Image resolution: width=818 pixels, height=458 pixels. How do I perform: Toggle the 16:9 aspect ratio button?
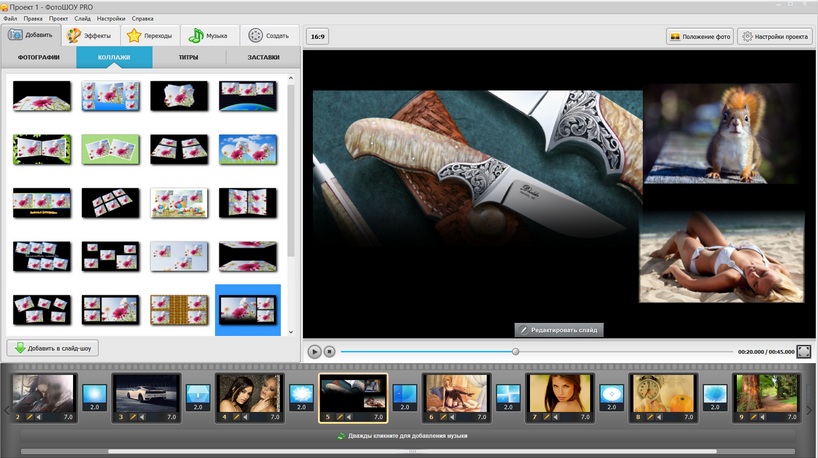(x=317, y=36)
